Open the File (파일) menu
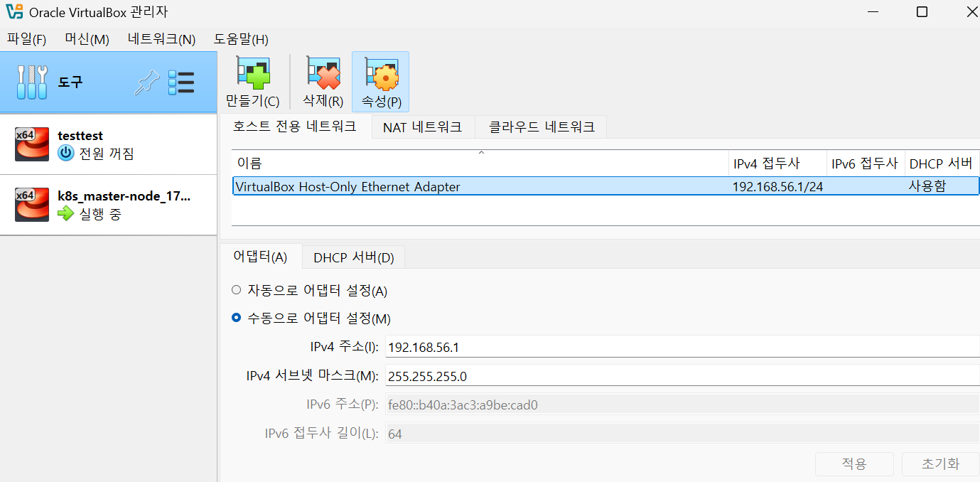The image size is (980, 482). (26, 39)
